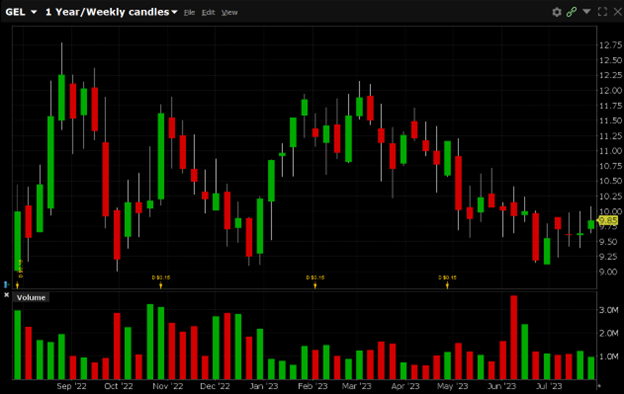Click the Jan '23 date label
The height and width of the screenshot is (394, 624).
click(264, 386)
